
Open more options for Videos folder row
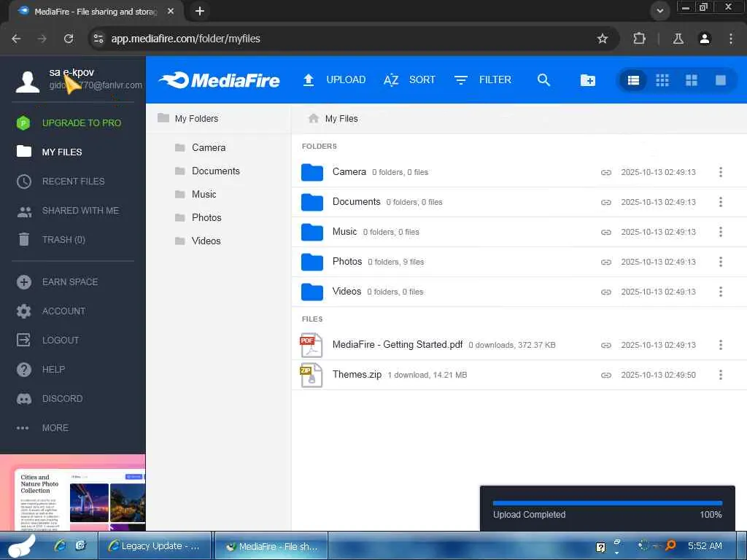tap(720, 292)
